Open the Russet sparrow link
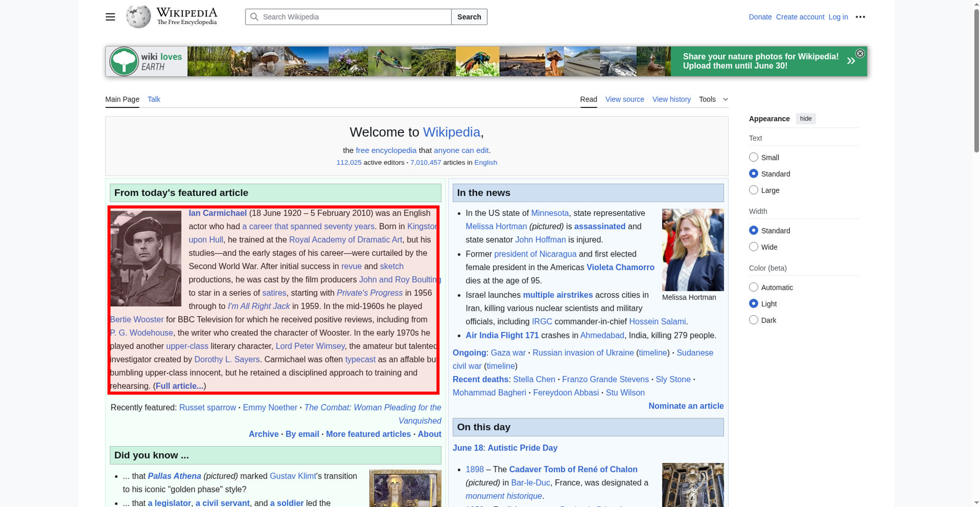 pos(207,407)
